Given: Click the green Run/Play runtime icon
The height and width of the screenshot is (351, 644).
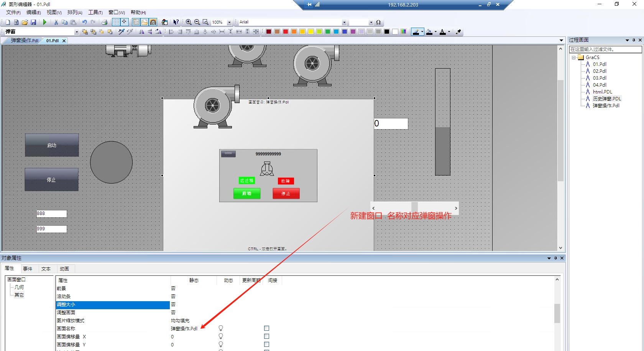Looking at the screenshot, I should point(45,22).
